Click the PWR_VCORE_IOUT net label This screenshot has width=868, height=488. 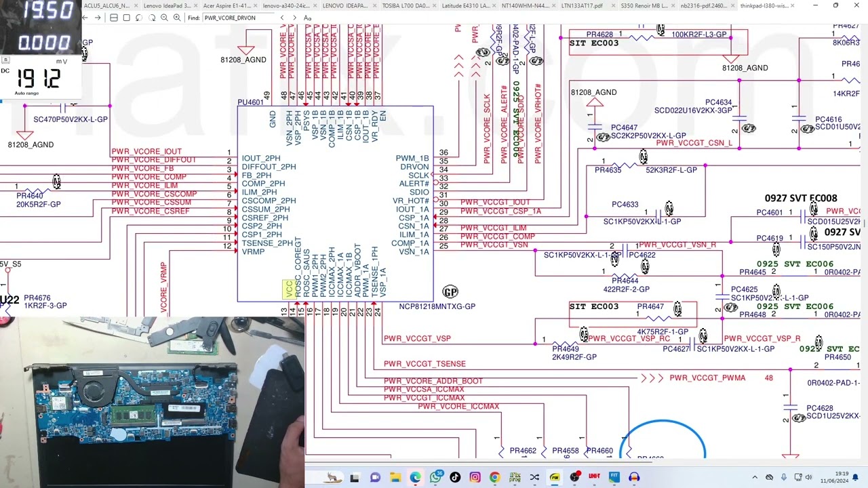[x=146, y=151]
